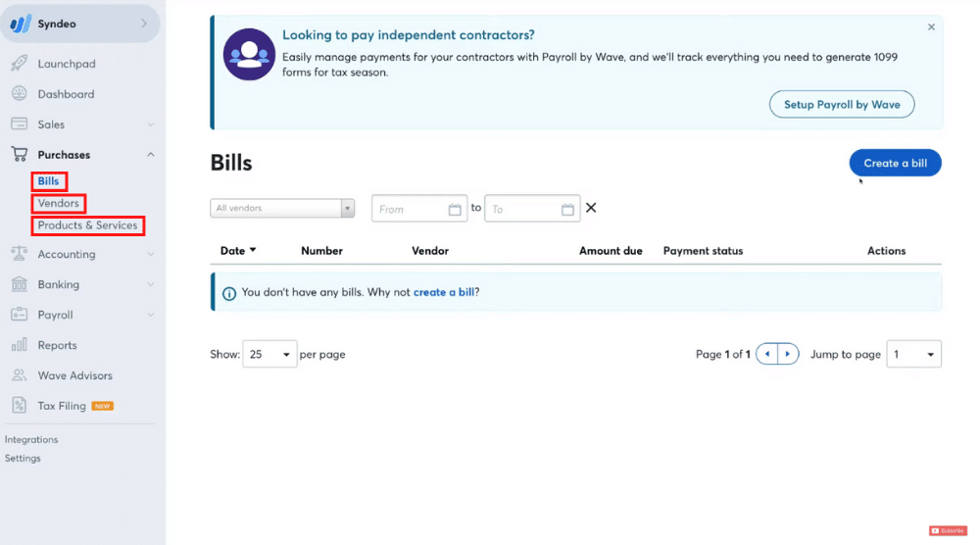The height and width of the screenshot is (545, 980).
Task: Click the Launchpad rocket icon
Action: pyautogui.click(x=20, y=63)
